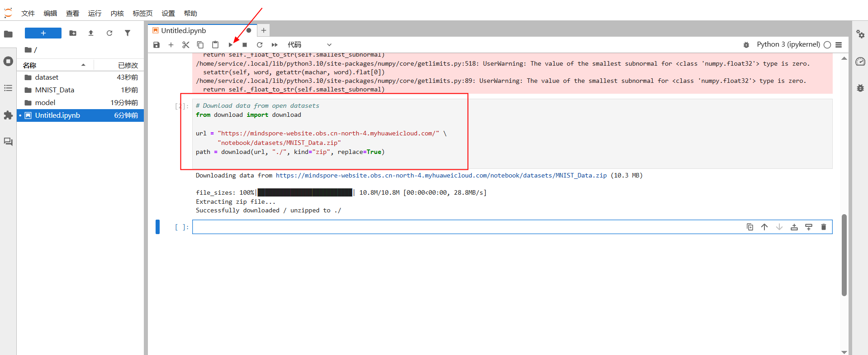868x355 pixels.
Task: Create a new folder in file browser
Action: [x=73, y=33]
